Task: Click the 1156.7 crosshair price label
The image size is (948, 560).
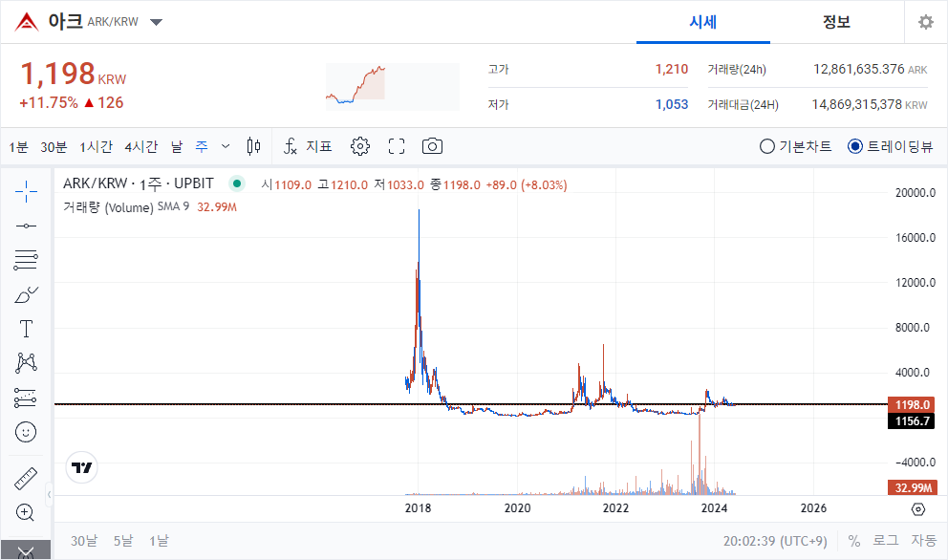Action: click(911, 420)
